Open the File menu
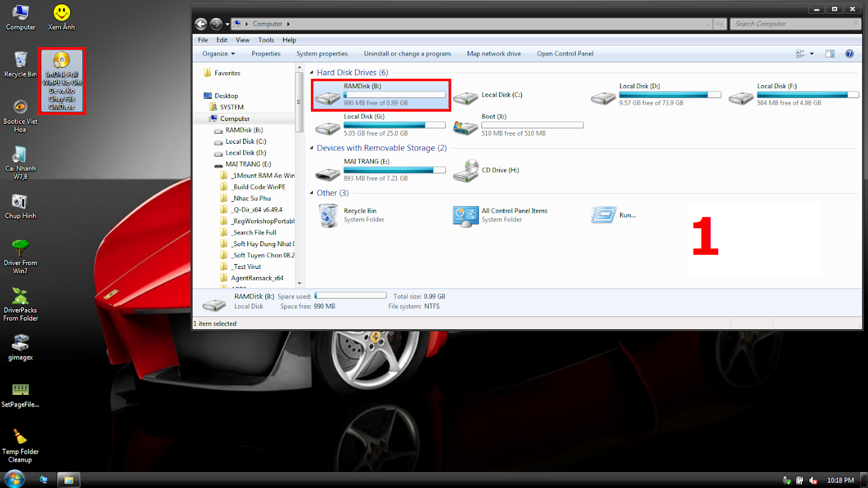 click(203, 40)
